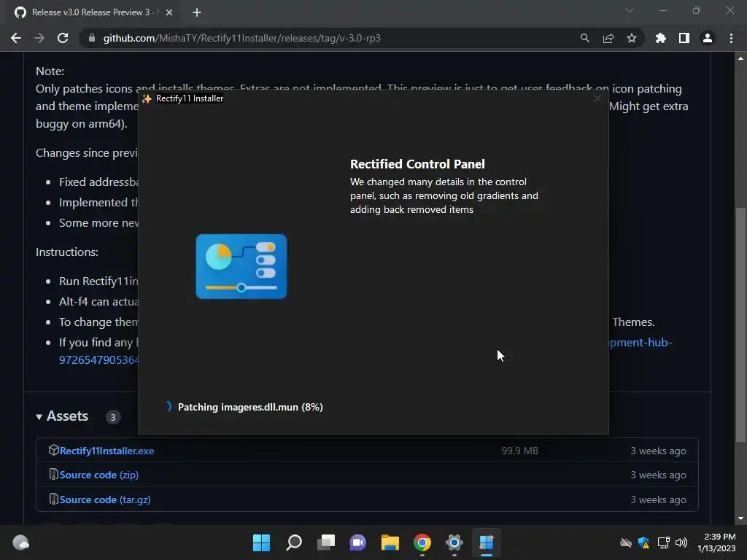
Task: Open the tab search chevron
Action: (x=630, y=10)
